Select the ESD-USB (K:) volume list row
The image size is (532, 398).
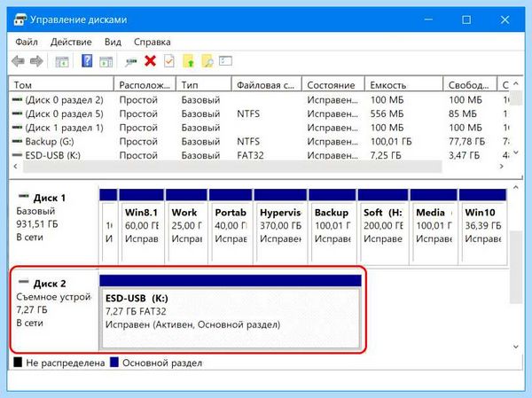click(260, 155)
